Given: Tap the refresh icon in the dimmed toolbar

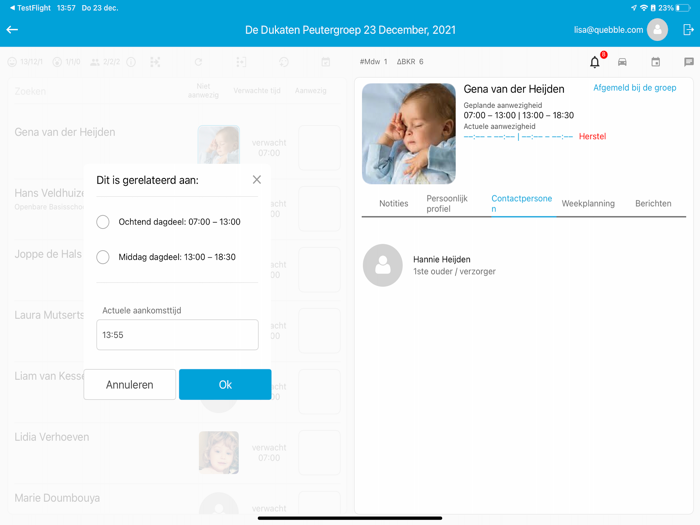Looking at the screenshot, I should point(198,62).
